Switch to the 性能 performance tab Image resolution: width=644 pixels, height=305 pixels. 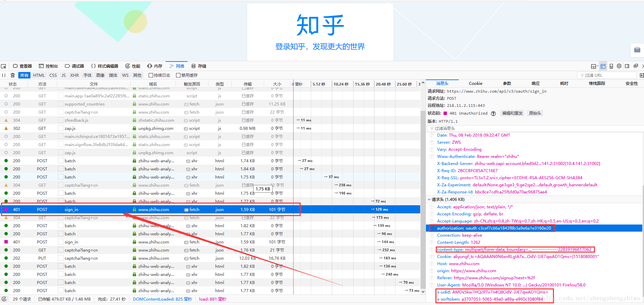point(133,66)
